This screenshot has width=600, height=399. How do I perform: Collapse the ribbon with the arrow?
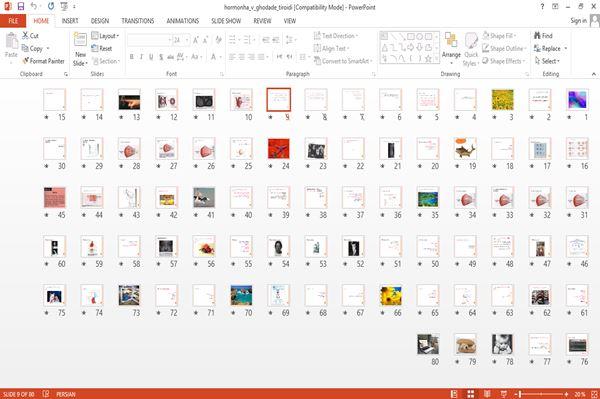[594, 74]
